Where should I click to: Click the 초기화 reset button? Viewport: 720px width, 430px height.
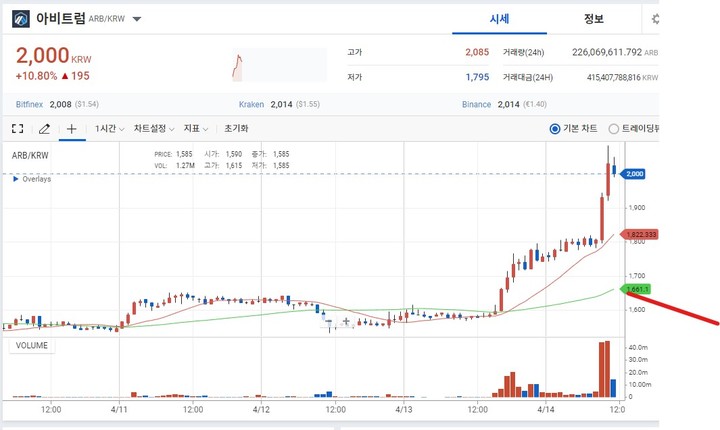[x=236, y=129]
